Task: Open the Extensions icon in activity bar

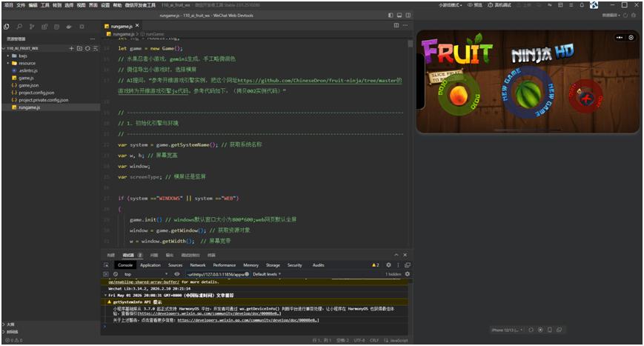Action: point(44,27)
